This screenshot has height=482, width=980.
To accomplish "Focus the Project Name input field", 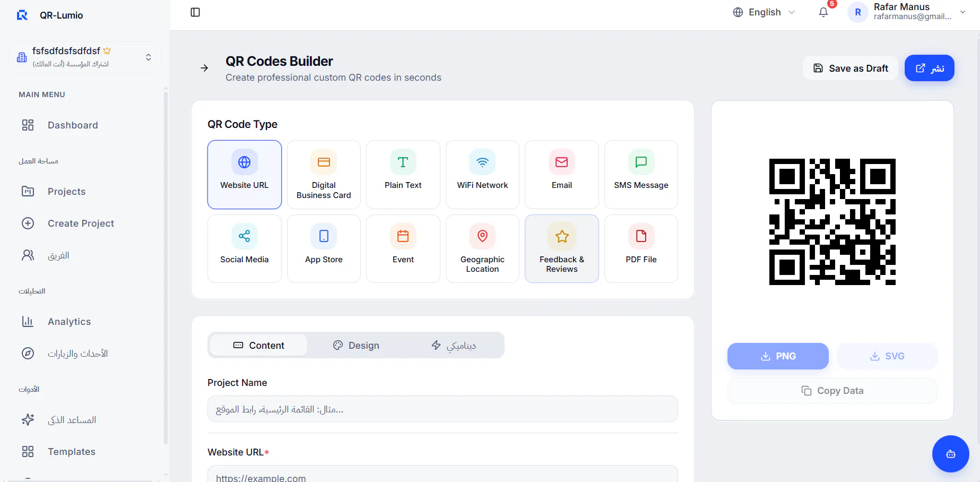I will (x=443, y=409).
